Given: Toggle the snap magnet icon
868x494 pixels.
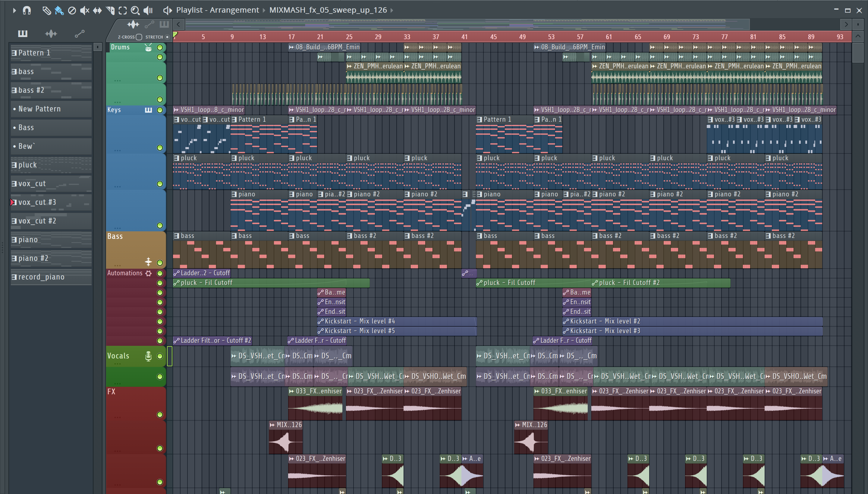Looking at the screenshot, I should coord(27,10).
